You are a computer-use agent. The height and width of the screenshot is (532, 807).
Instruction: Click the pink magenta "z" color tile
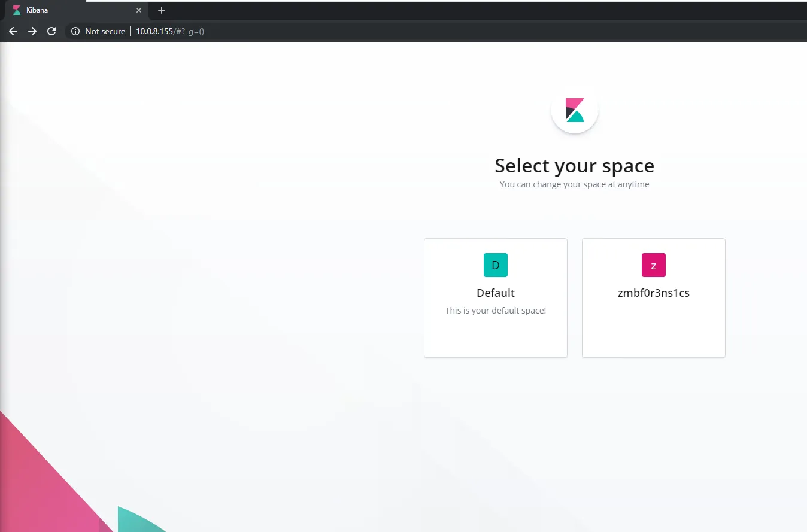(653, 265)
